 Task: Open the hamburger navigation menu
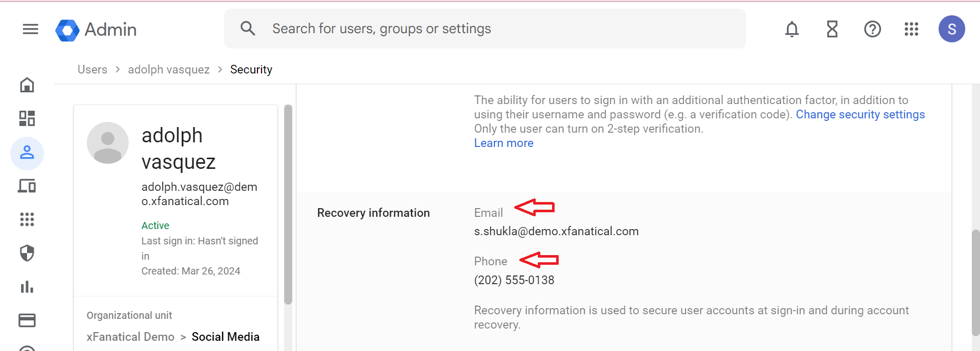pyautogui.click(x=30, y=29)
